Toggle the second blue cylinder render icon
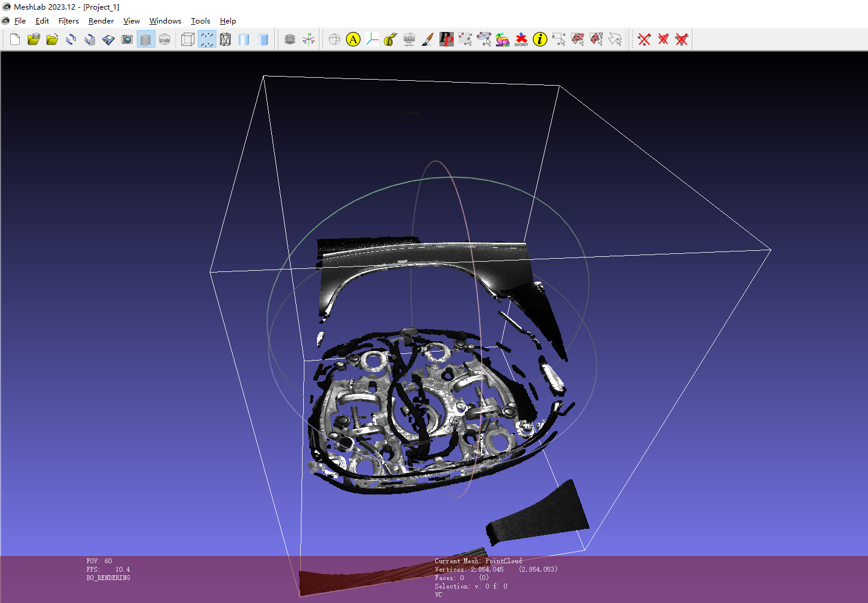This screenshot has height=603, width=868. 263,39
